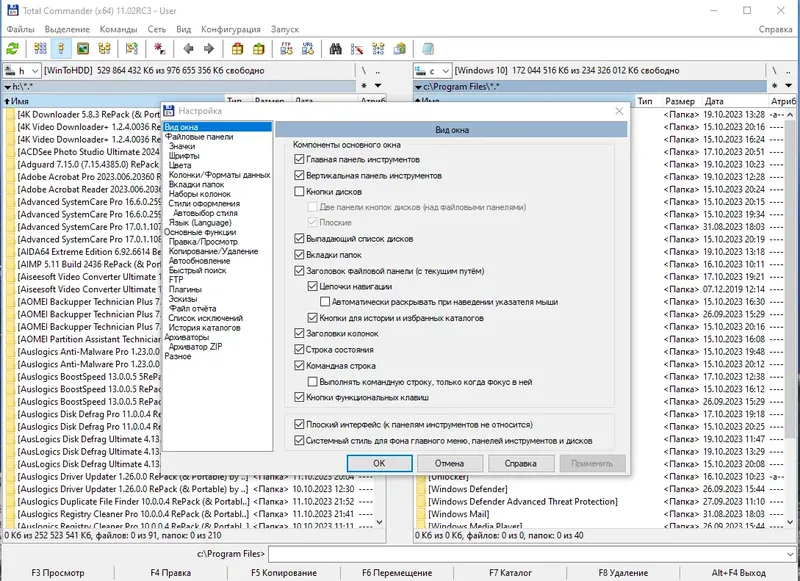Open right panel favorites asterisk button
Image resolution: width=800 pixels, height=581 pixels.
[x=774, y=86]
